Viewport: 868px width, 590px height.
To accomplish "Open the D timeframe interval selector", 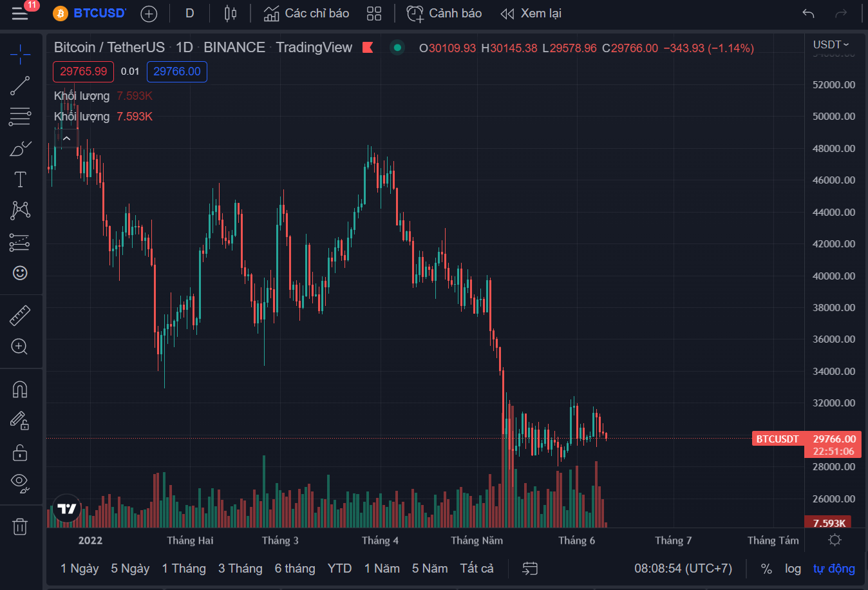I will tap(190, 13).
